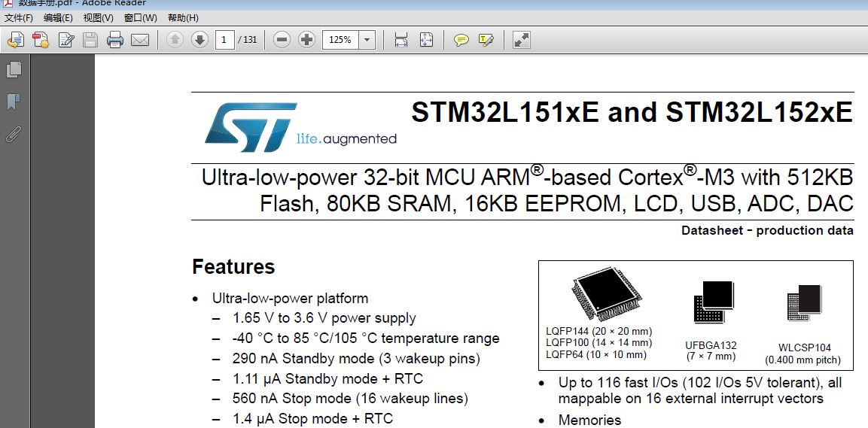Click the STM32L151xE and STM32L152xE title
This screenshot has width=868, height=428.
pyautogui.click(x=632, y=112)
